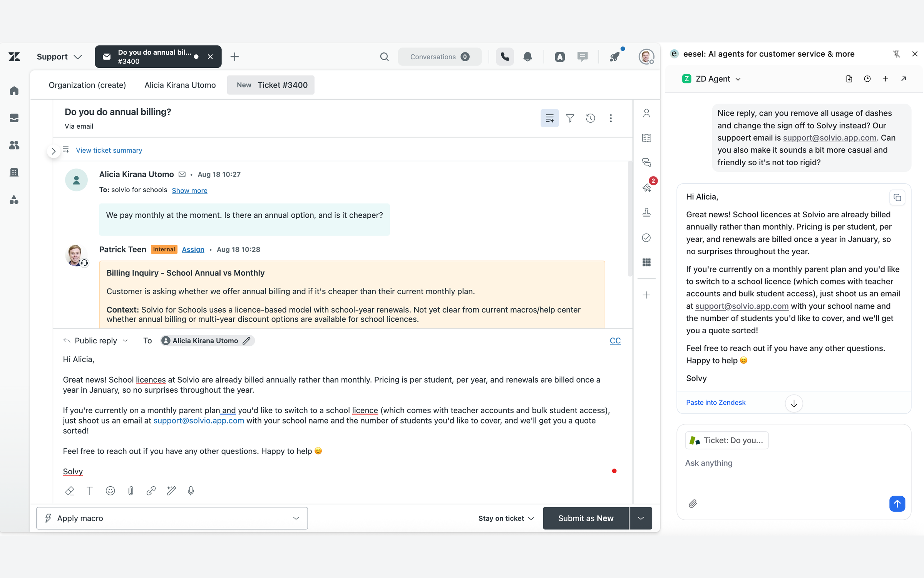Unpin the eesel side panel
The image size is (924, 578).
897,54
